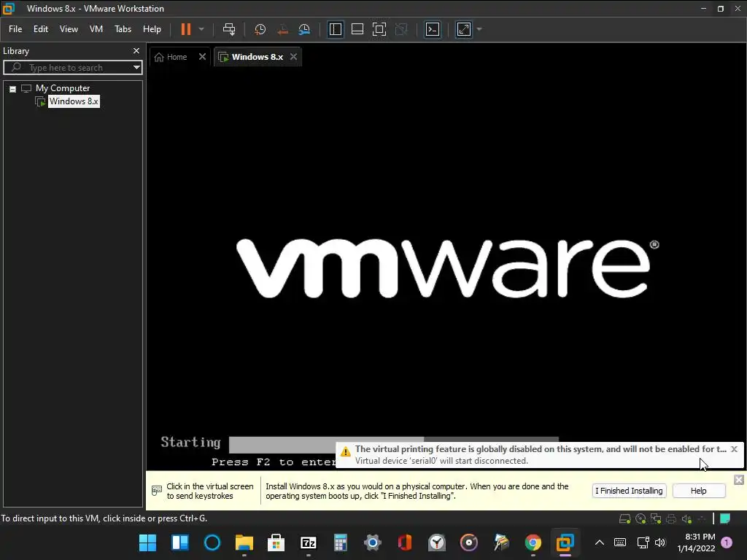Open the View menu

pyautogui.click(x=69, y=29)
